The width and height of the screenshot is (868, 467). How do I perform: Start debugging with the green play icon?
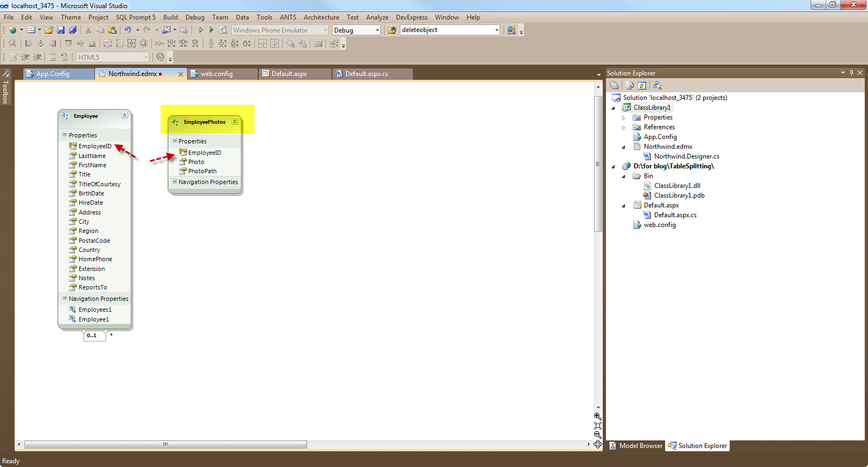[x=212, y=30]
